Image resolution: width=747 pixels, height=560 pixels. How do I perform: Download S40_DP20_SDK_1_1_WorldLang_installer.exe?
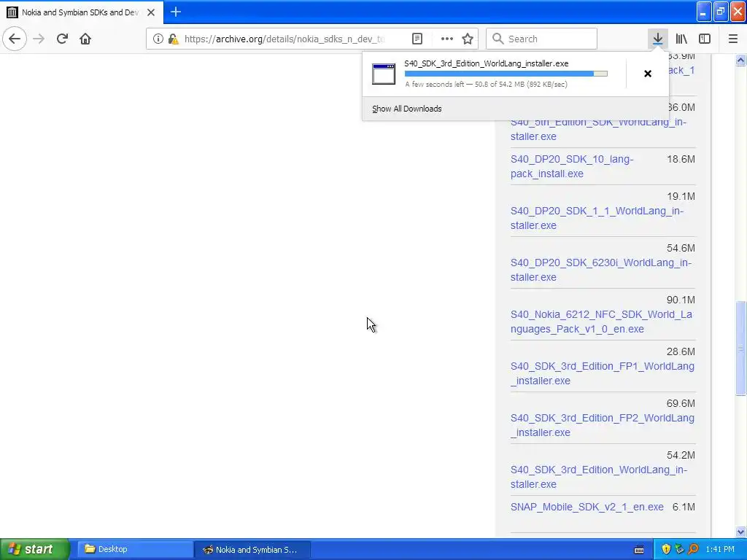597,218
